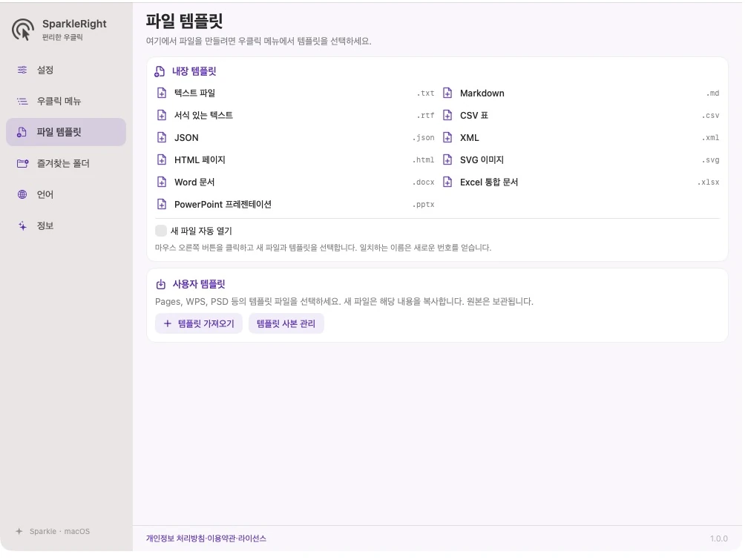Select the 텍스트 파일 template label
The width and height of the screenshot is (748, 560).
[194, 93]
